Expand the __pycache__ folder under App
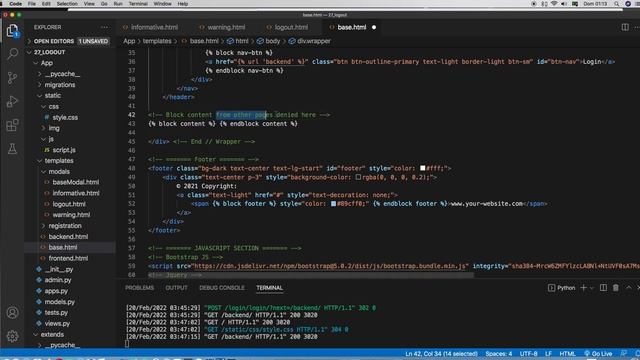 62,74
